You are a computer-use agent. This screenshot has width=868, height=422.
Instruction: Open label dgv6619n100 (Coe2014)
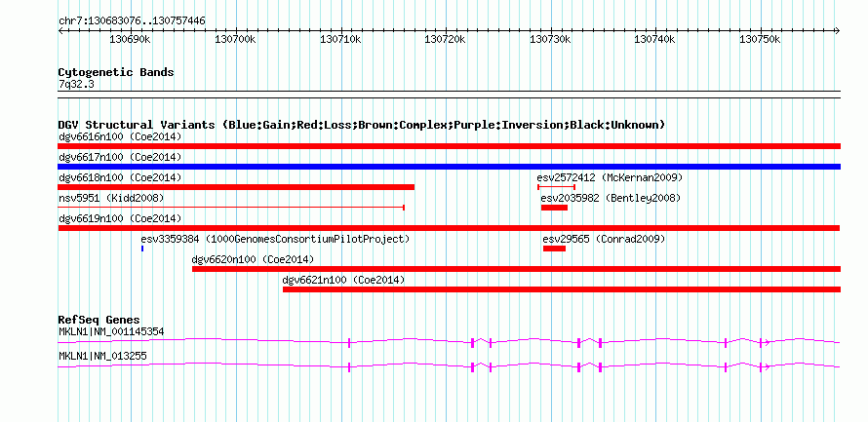(x=120, y=218)
